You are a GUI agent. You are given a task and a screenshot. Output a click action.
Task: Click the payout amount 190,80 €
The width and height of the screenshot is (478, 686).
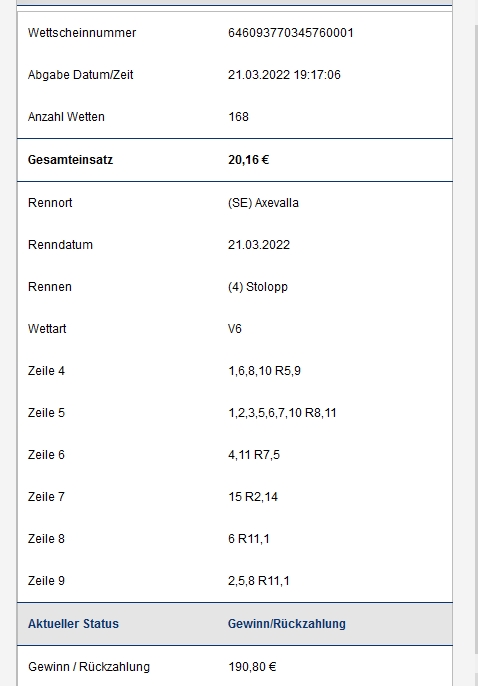(252, 667)
